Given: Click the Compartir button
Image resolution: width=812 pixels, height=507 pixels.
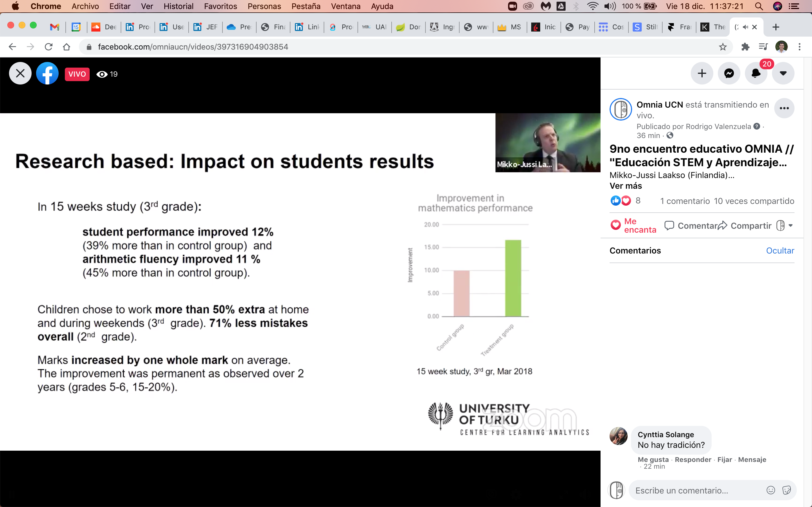Looking at the screenshot, I should point(745,226).
